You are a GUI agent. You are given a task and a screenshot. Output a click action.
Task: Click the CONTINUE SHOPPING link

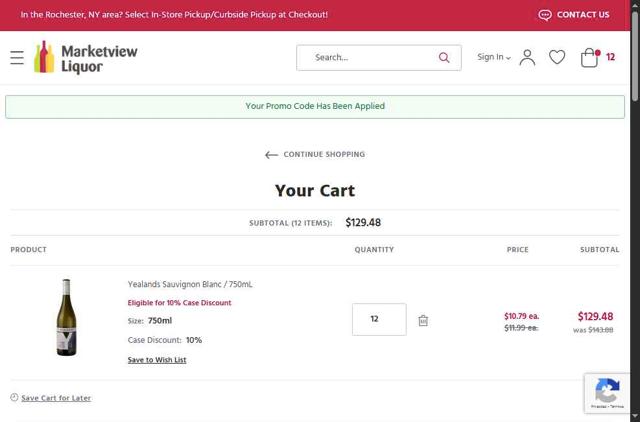click(x=324, y=155)
